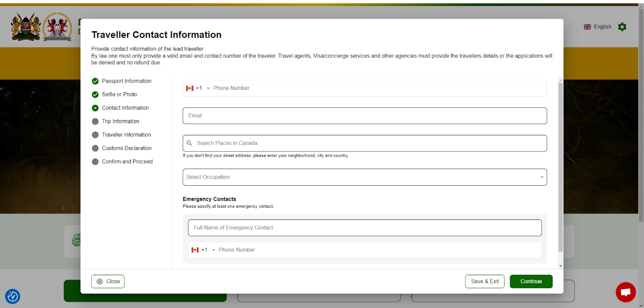
Task: Close the Traveller Contact Information dialog
Action: coord(108,281)
